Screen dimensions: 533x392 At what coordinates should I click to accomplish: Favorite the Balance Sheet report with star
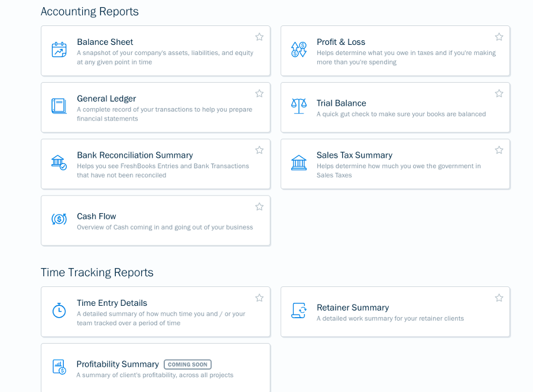(259, 37)
